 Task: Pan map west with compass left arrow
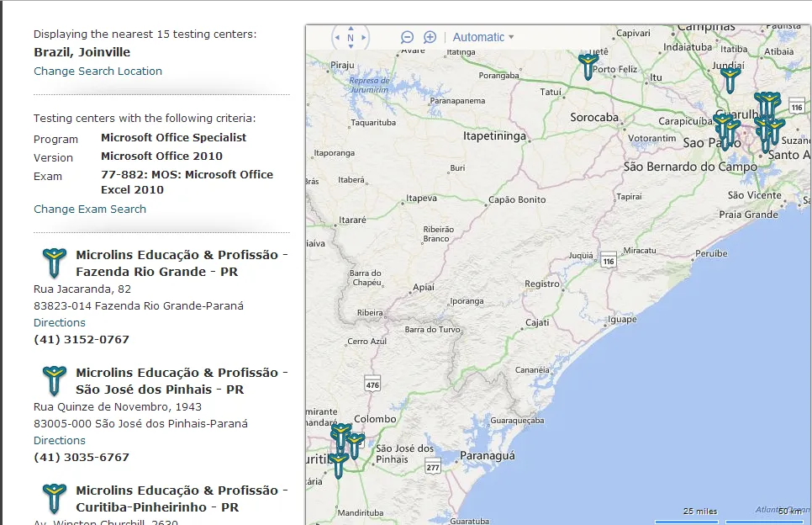338,37
